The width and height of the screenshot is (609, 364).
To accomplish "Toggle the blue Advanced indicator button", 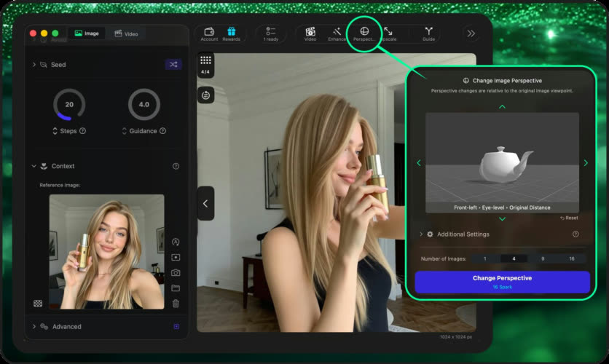I will (x=176, y=326).
